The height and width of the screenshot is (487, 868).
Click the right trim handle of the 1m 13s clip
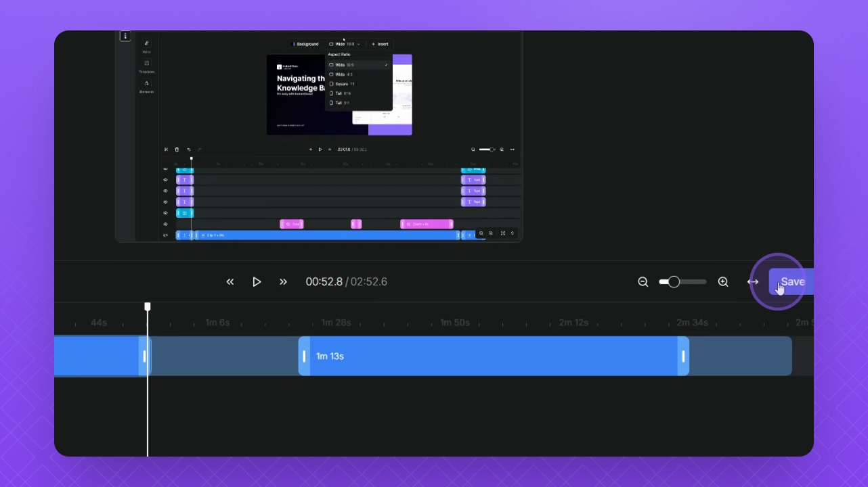click(683, 356)
